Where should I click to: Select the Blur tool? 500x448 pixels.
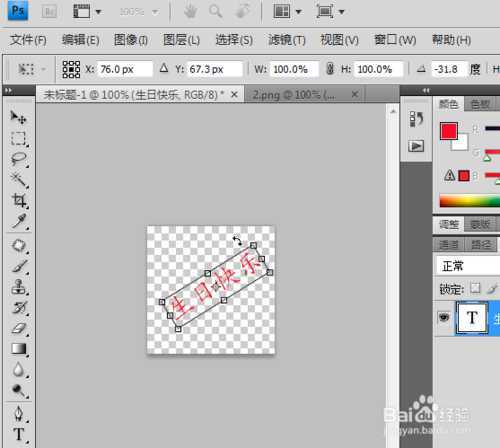point(18,370)
